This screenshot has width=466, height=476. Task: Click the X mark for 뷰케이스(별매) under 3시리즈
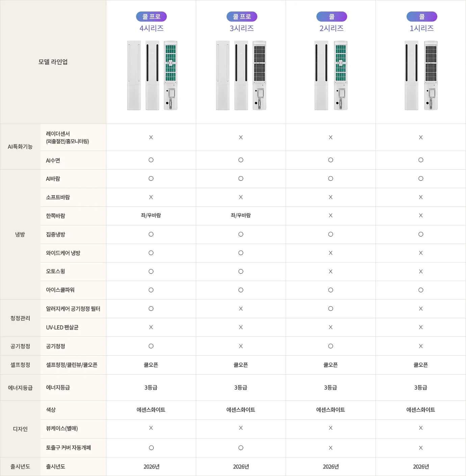click(241, 428)
